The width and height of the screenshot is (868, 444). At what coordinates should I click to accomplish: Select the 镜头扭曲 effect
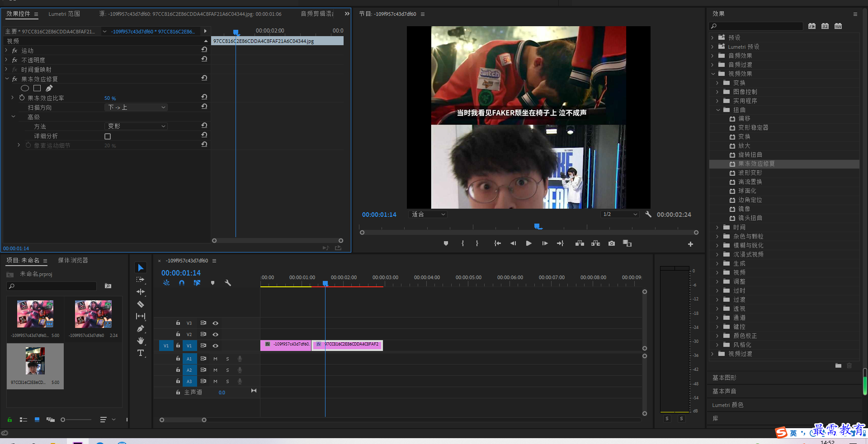[750, 218]
